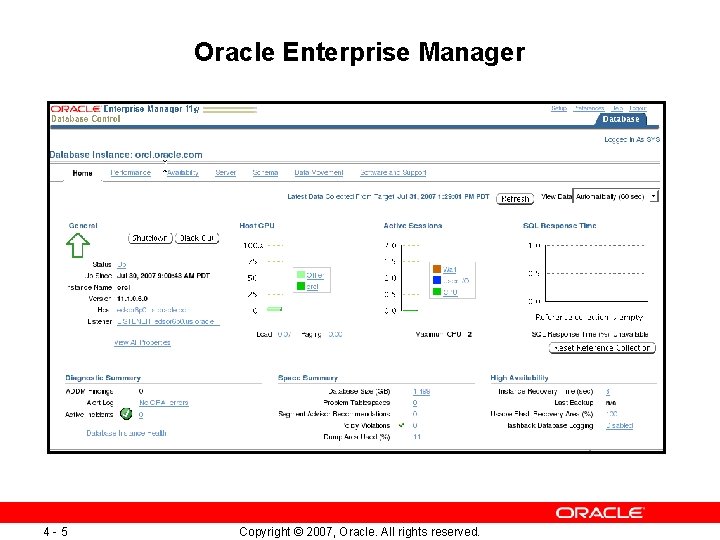Open the Listener link

click(x=168, y=321)
